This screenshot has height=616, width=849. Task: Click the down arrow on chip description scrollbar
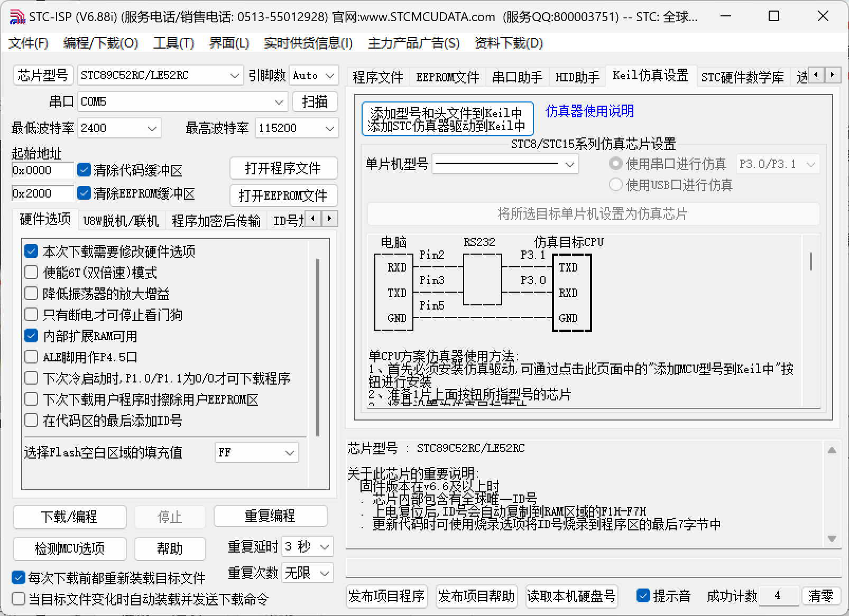833,538
